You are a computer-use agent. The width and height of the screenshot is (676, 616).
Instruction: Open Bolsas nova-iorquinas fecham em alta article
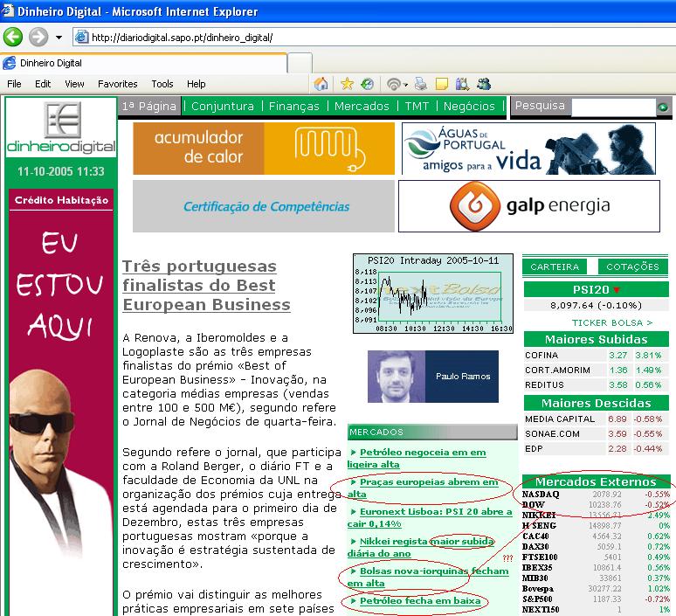(429, 577)
